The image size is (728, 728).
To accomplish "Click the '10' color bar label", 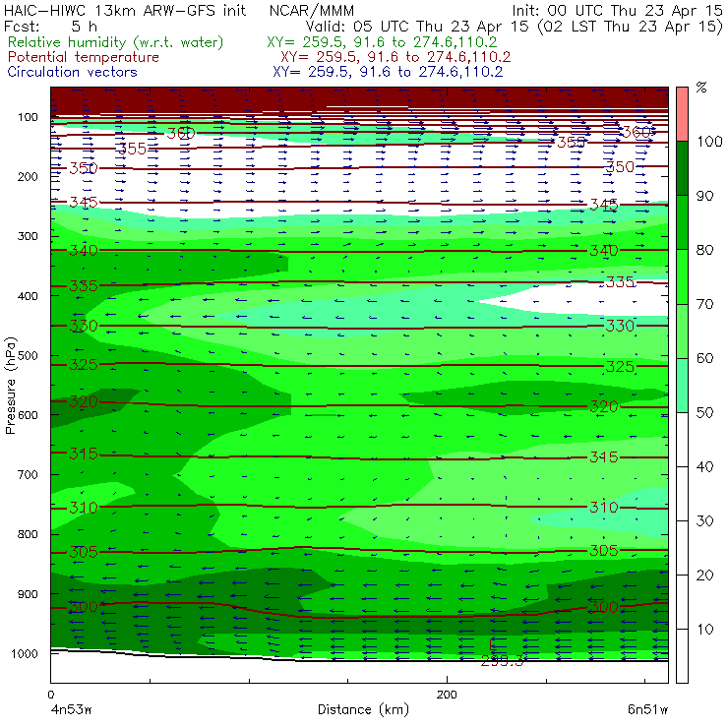I will (704, 629).
